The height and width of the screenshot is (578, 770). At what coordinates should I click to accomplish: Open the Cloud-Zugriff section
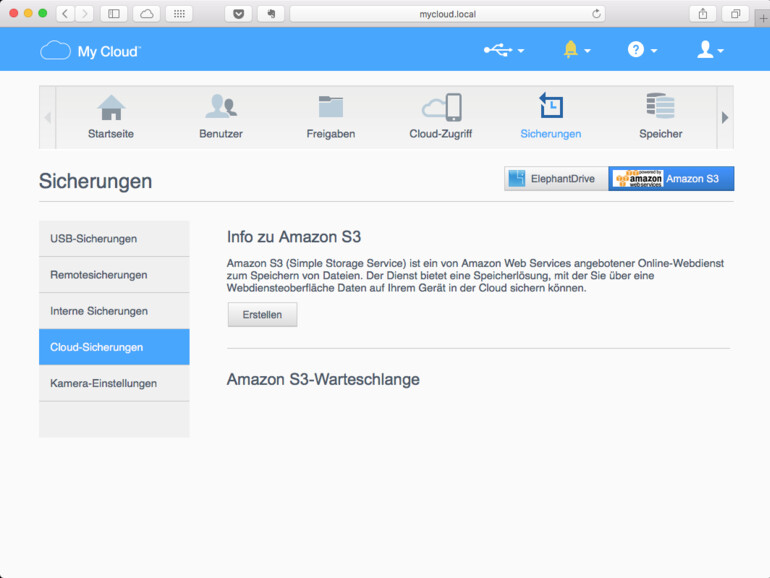pyautogui.click(x=440, y=117)
